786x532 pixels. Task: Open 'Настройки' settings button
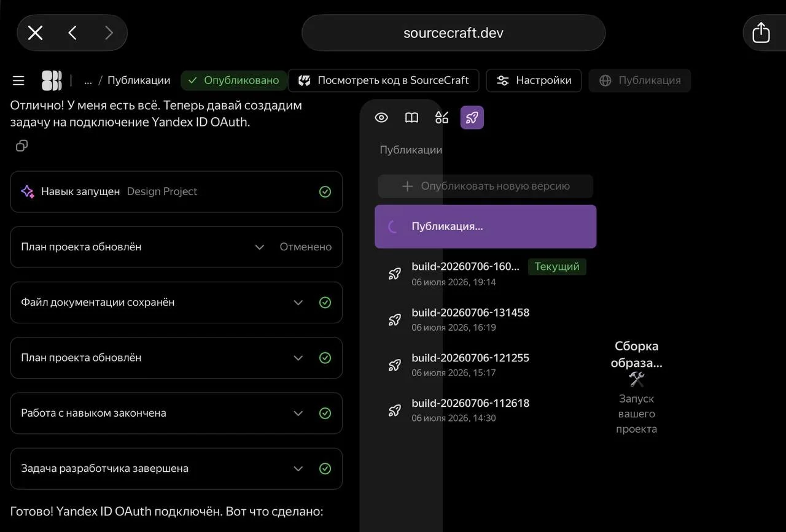pyautogui.click(x=534, y=80)
